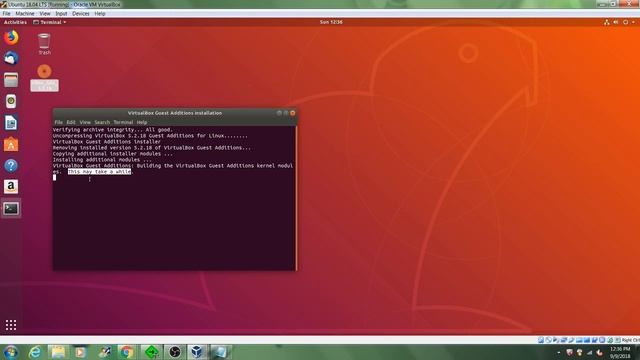
Task: Open the mounted CD disc desktop icon
Action: pyautogui.click(x=44, y=78)
